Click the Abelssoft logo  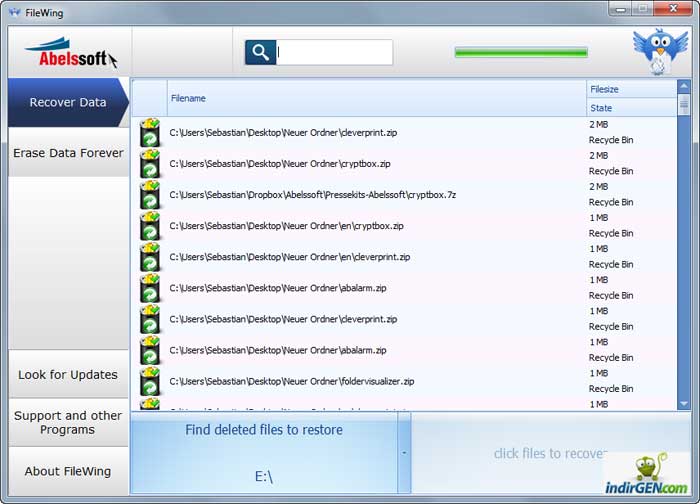tap(71, 53)
